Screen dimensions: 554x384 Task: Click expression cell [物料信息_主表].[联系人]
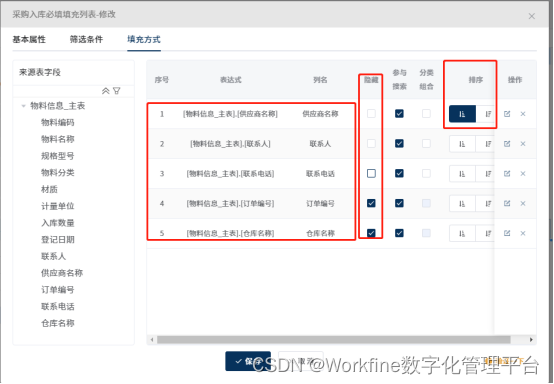coord(230,144)
